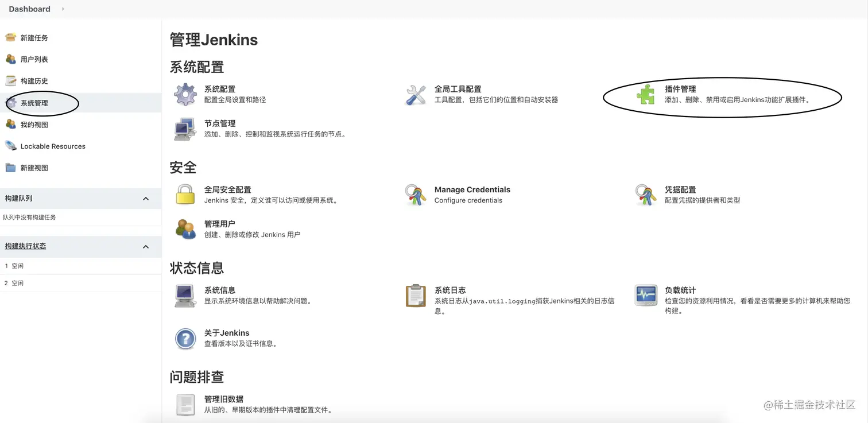868x423 pixels.
Task: Open Manage Credentials link
Action: (x=472, y=189)
